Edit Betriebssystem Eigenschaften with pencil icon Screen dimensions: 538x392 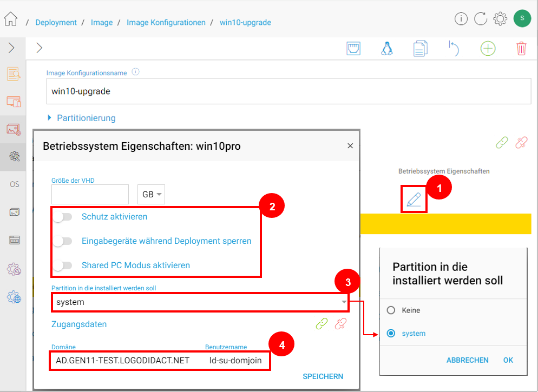414,200
